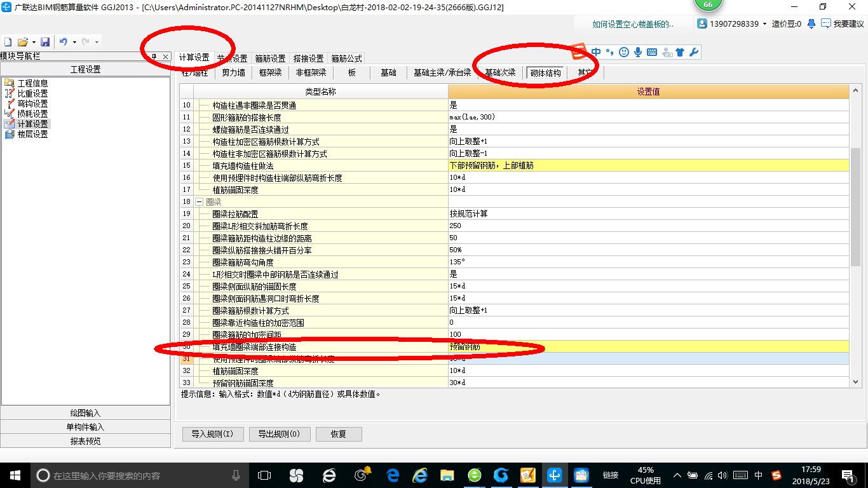868x488 pixels.
Task: Click the 设置值 column header
Action: [648, 91]
